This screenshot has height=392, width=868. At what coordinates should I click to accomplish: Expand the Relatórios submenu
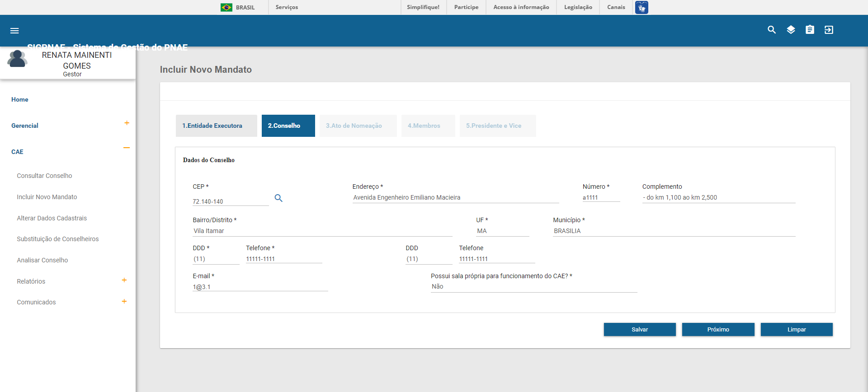pos(124,280)
